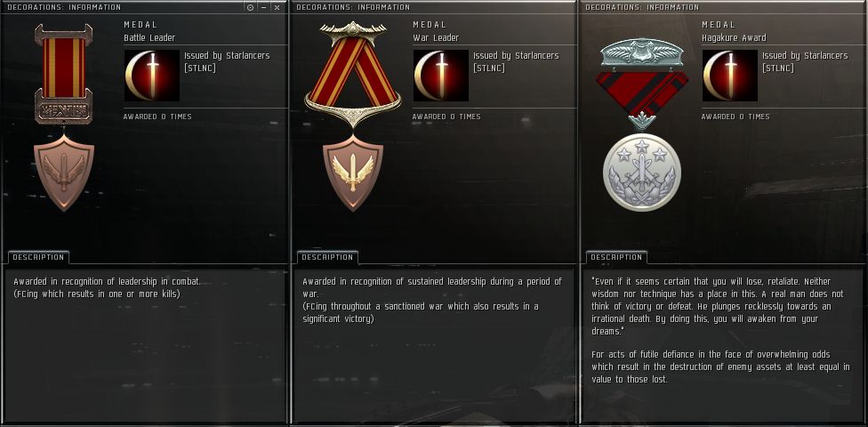Image resolution: width=868 pixels, height=427 pixels.
Task: Click the Hagakure Award silver star medallion
Action: coord(641,173)
